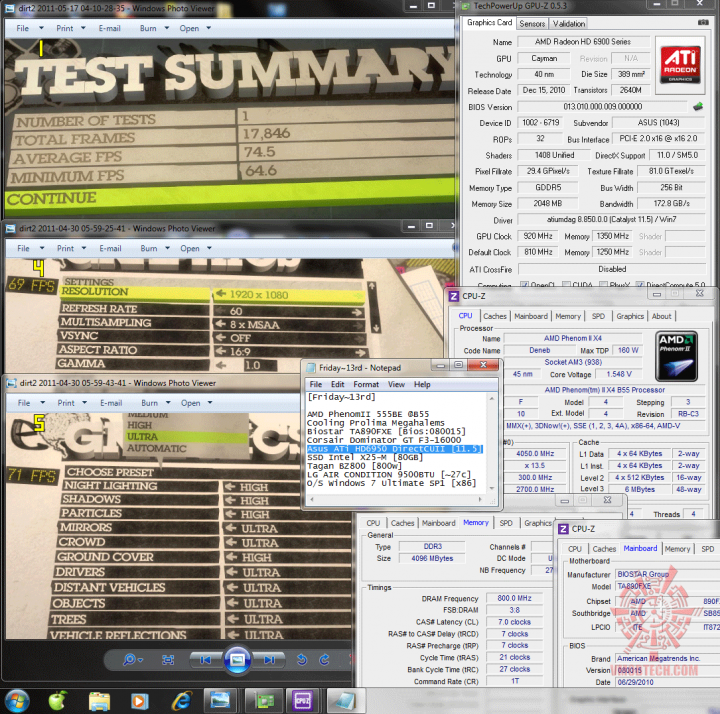Click E-mail in dirt2 05-59-43 viewer
This screenshot has width=720, height=714.
click(x=111, y=403)
